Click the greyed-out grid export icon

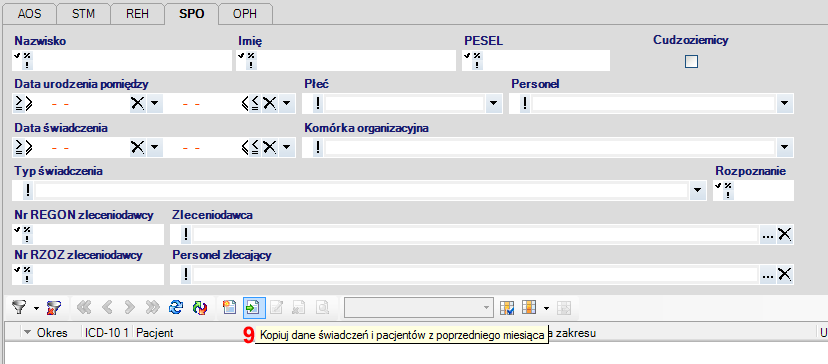pyautogui.click(x=563, y=307)
